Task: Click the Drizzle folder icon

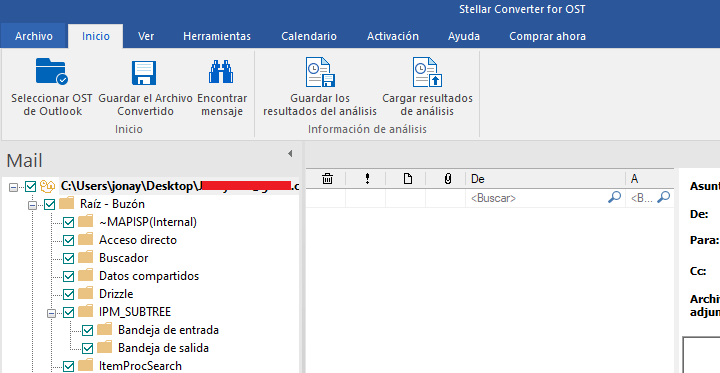Action: [85, 294]
